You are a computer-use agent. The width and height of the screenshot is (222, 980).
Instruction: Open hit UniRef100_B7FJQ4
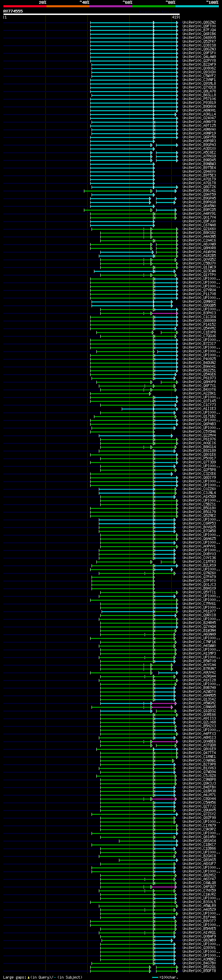(x=199, y=30)
